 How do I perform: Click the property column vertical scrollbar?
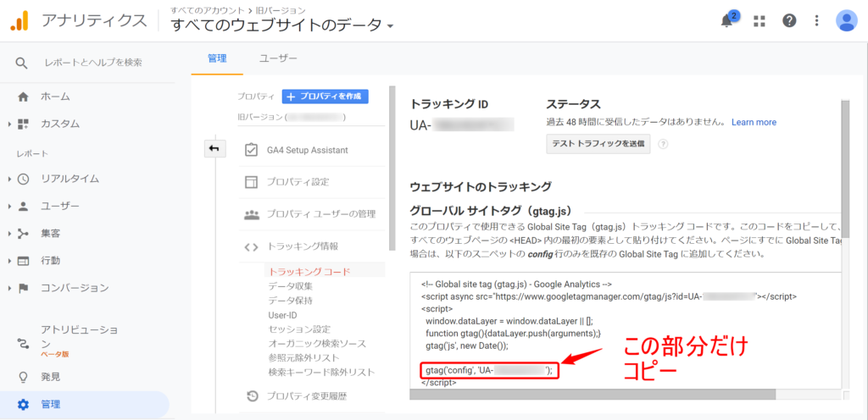(392, 169)
